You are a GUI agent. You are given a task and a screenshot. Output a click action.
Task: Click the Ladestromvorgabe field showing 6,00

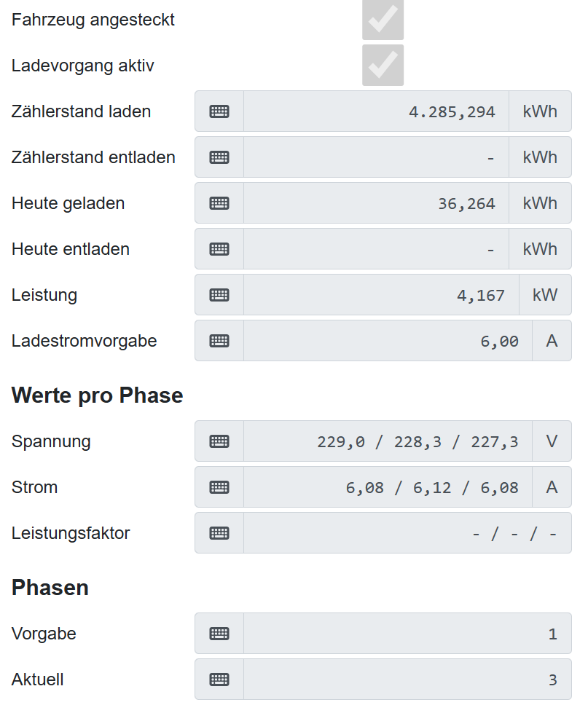click(x=388, y=341)
